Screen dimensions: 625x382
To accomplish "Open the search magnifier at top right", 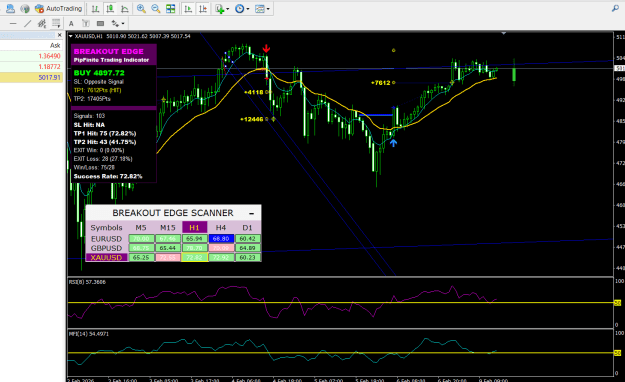I will click(615, 8).
